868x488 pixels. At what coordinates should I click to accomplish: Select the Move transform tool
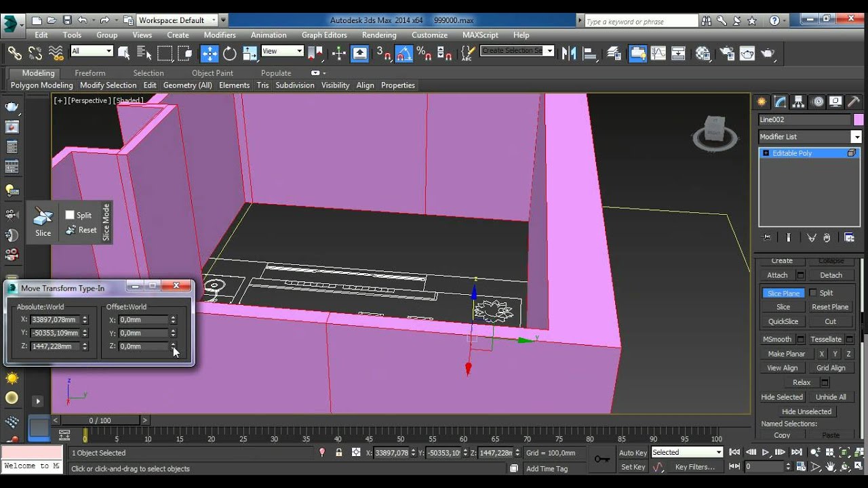tap(210, 54)
